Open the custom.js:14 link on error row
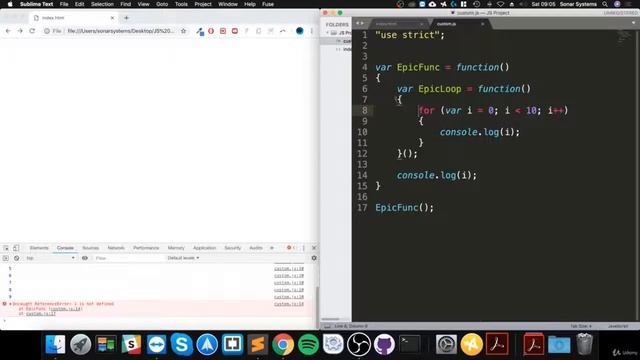Screen dimensions: 640x360 point(289,304)
